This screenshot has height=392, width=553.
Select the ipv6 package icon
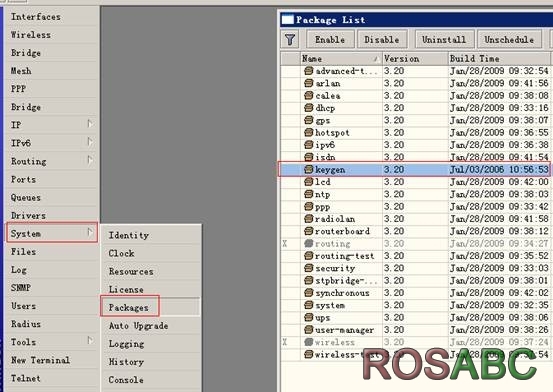(309, 145)
